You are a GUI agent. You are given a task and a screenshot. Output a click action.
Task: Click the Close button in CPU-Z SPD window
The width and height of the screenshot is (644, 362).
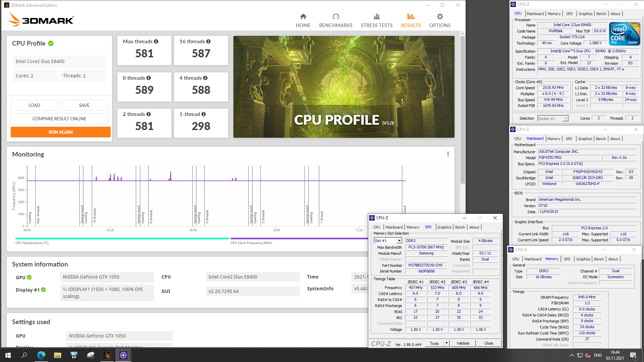489,343
